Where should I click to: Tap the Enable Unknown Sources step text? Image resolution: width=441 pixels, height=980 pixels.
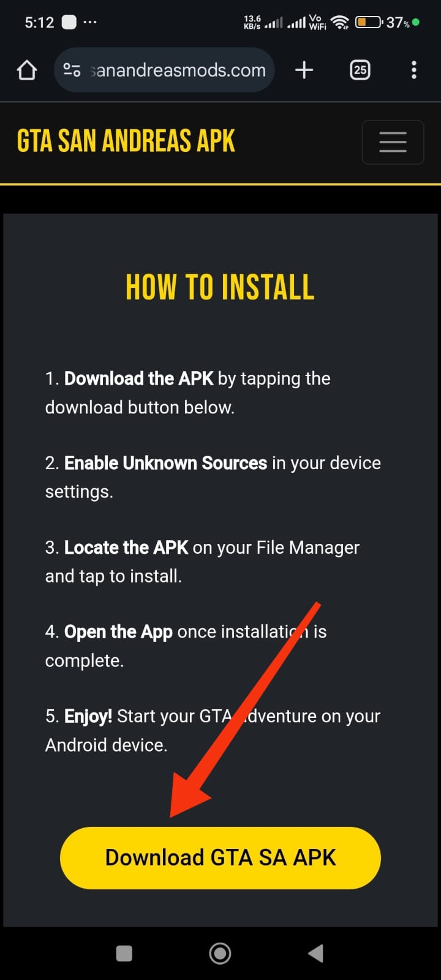[165, 463]
